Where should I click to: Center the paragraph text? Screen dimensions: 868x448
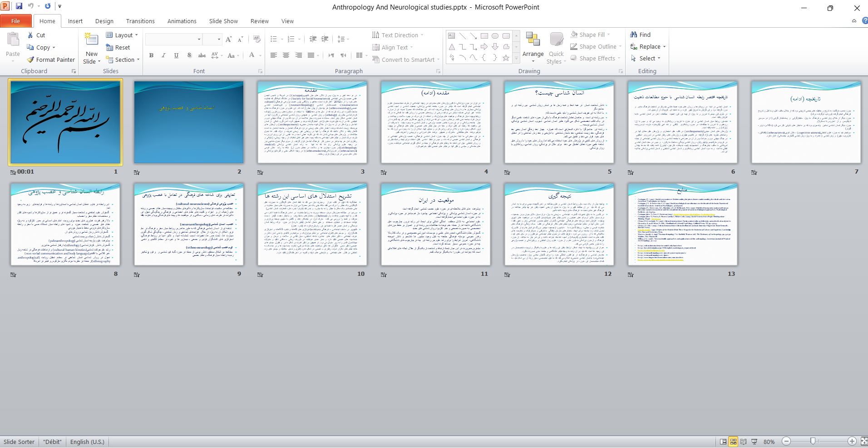286,55
